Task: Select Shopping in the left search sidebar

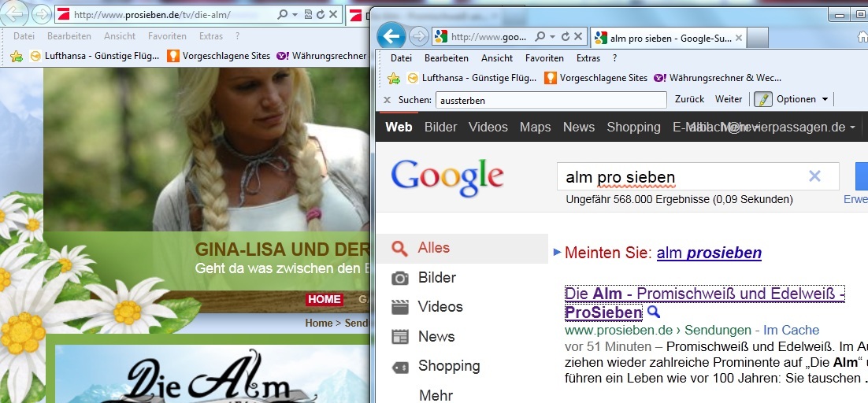Action: (x=448, y=366)
